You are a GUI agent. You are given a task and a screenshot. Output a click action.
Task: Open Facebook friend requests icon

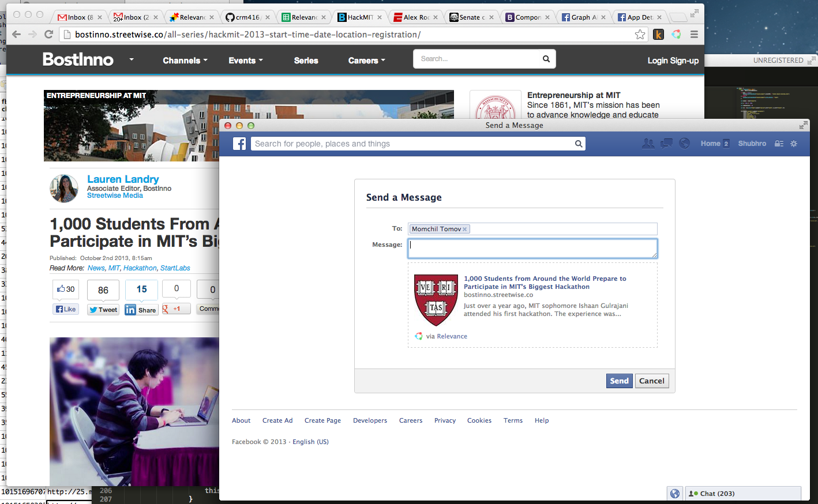pyautogui.click(x=648, y=144)
